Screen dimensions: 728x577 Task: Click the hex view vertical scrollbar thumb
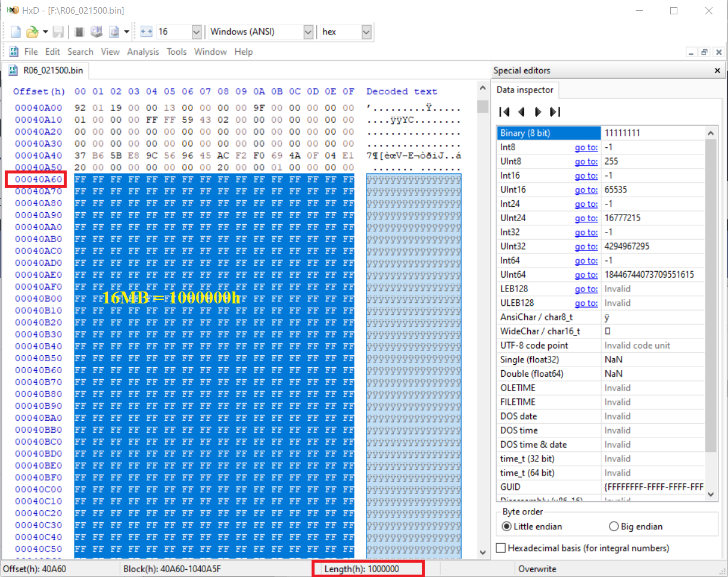(x=482, y=107)
